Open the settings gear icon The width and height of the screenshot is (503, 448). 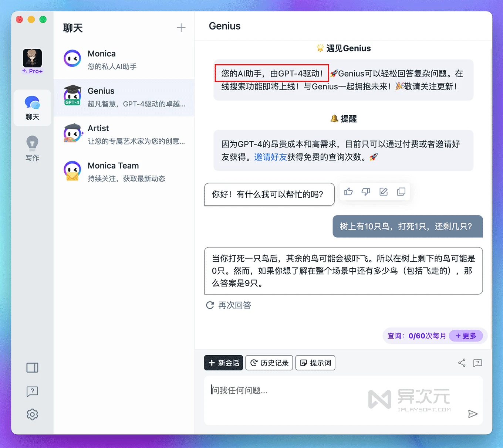click(x=32, y=414)
